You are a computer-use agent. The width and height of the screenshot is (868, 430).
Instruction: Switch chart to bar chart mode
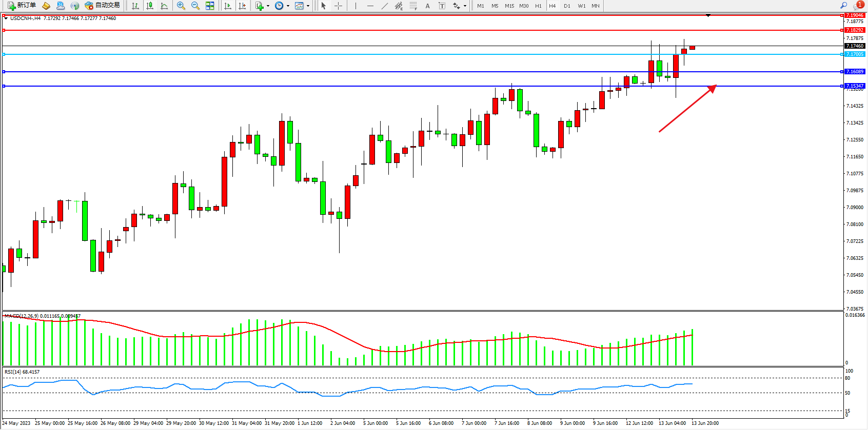pyautogui.click(x=135, y=6)
